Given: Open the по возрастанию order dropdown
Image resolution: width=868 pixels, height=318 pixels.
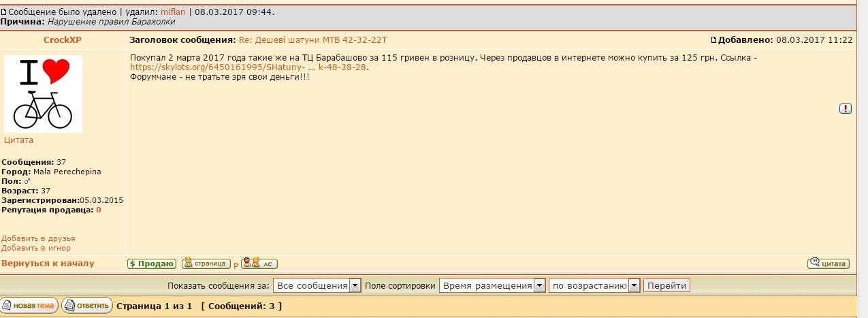Looking at the screenshot, I should coord(594,285).
